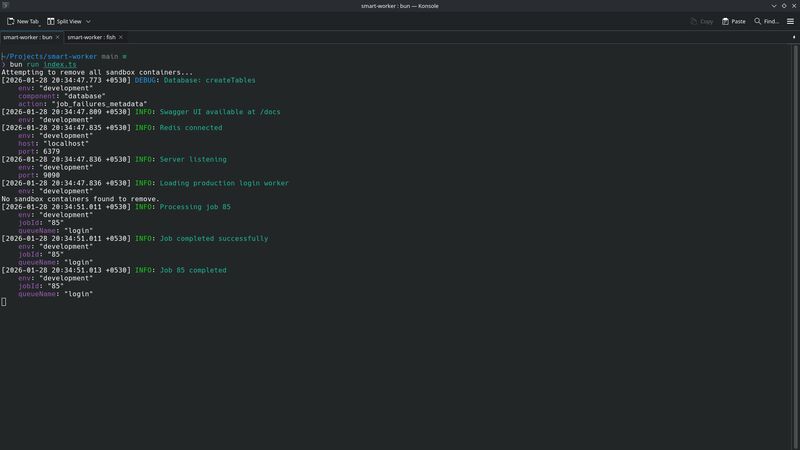Click the "Redis connected" log message
Viewport: 800px width, 450px height.
click(191, 128)
